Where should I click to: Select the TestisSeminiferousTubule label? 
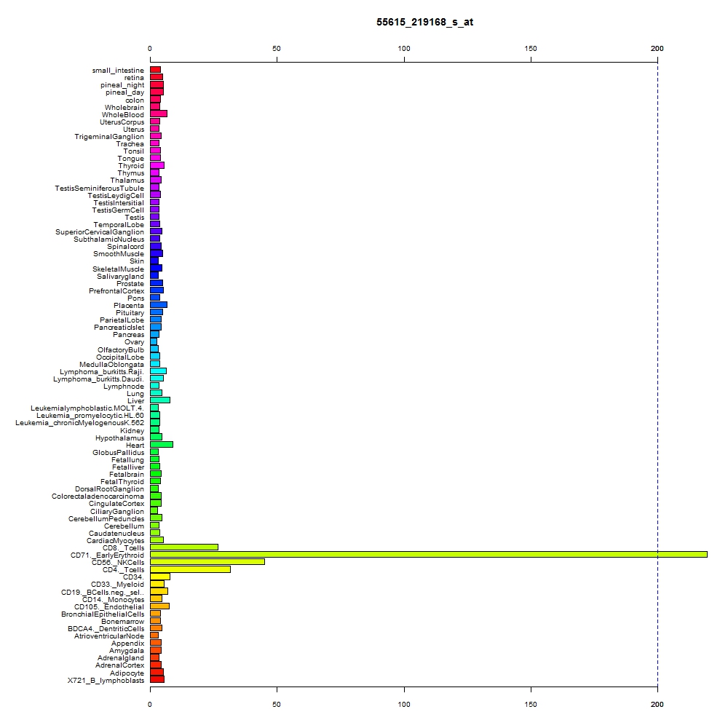pyautogui.click(x=99, y=188)
